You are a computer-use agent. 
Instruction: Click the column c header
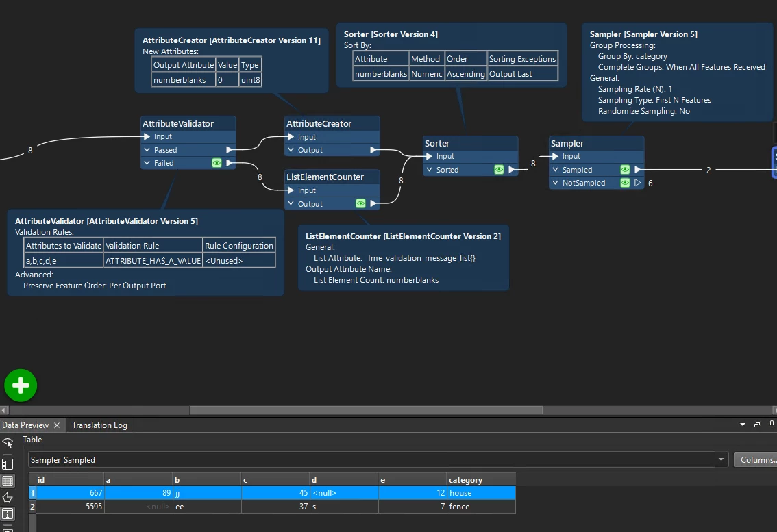(275, 479)
